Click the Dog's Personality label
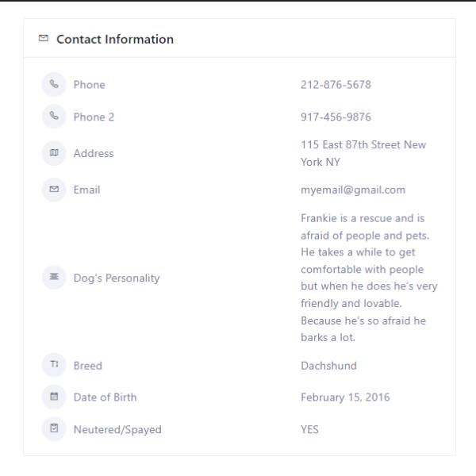This screenshot has width=476, height=476. coord(117,278)
